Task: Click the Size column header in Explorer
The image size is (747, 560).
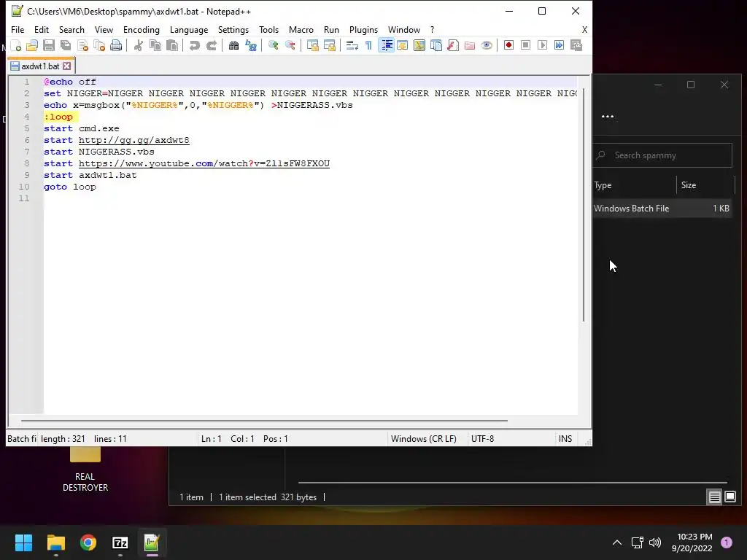Action: 705,185
